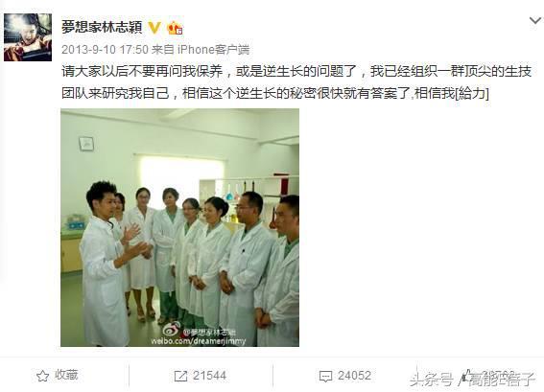Click the 24052 comment count
Screen dimensions: 544x392
[354, 376]
